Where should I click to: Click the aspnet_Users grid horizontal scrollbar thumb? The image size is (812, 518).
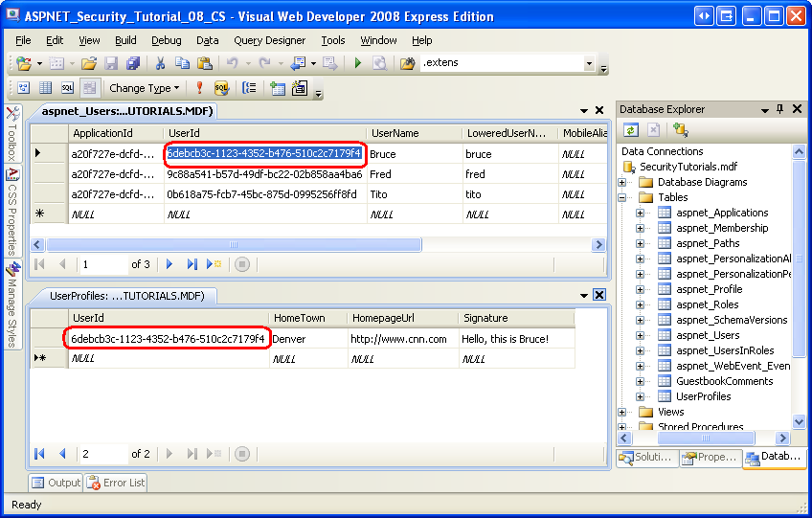234,244
